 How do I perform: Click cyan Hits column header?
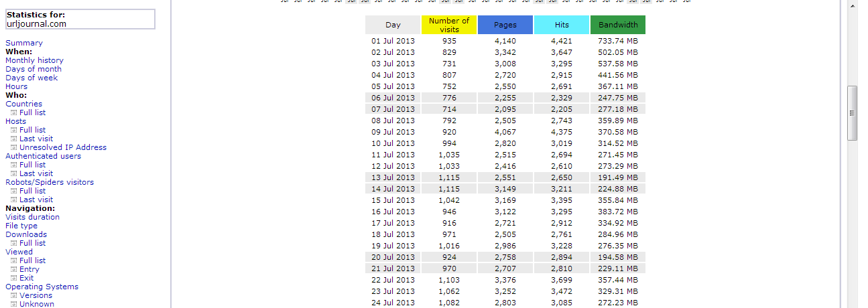[562, 25]
